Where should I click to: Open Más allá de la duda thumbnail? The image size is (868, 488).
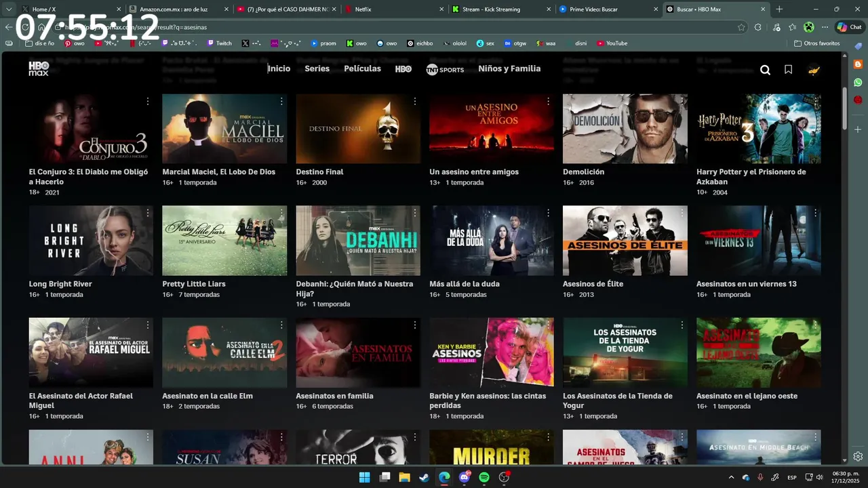[x=492, y=241]
